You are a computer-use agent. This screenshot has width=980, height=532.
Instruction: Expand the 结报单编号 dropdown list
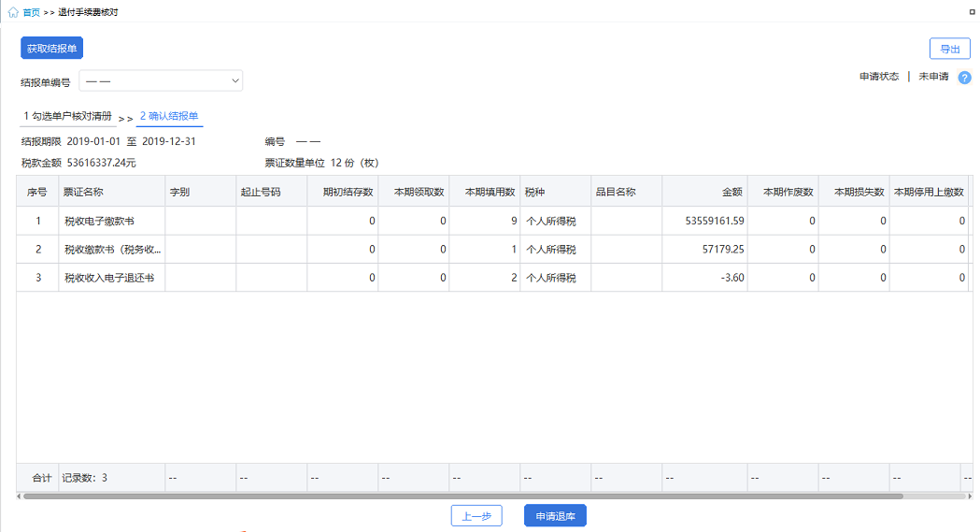coord(161,80)
